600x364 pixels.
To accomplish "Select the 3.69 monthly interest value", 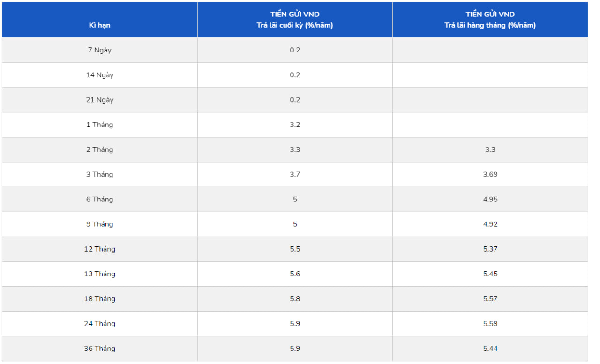I will [x=490, y=174].
